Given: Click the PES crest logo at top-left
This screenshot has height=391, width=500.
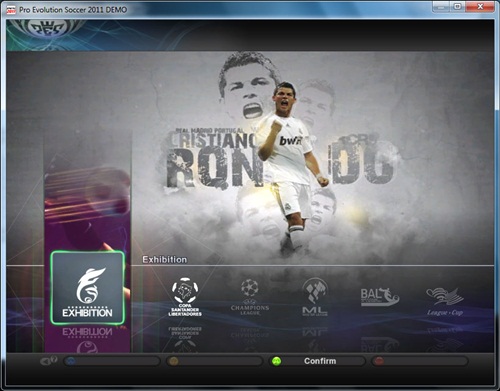Looking at the screenshot, I should point(45,29).
